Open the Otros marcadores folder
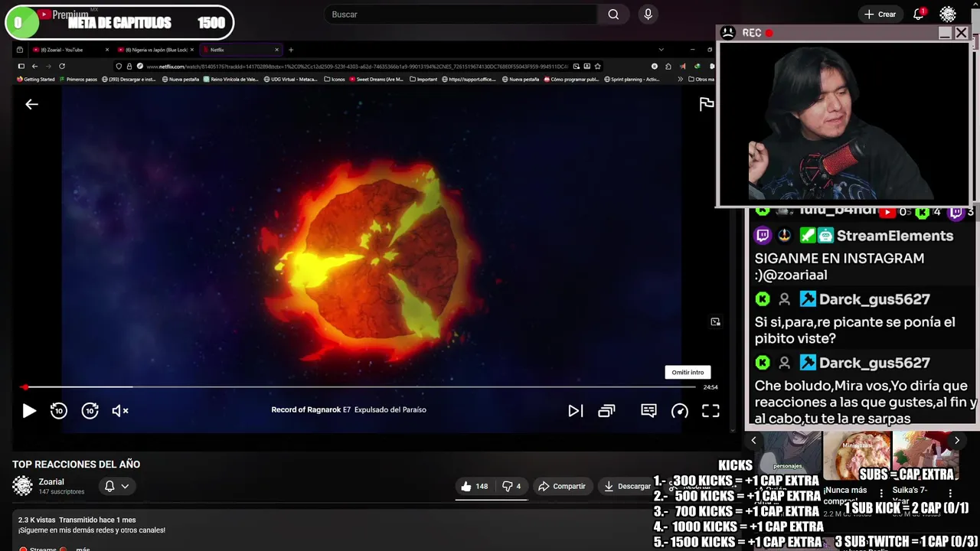This screenshot has height=551, width=980. point(701,79)
